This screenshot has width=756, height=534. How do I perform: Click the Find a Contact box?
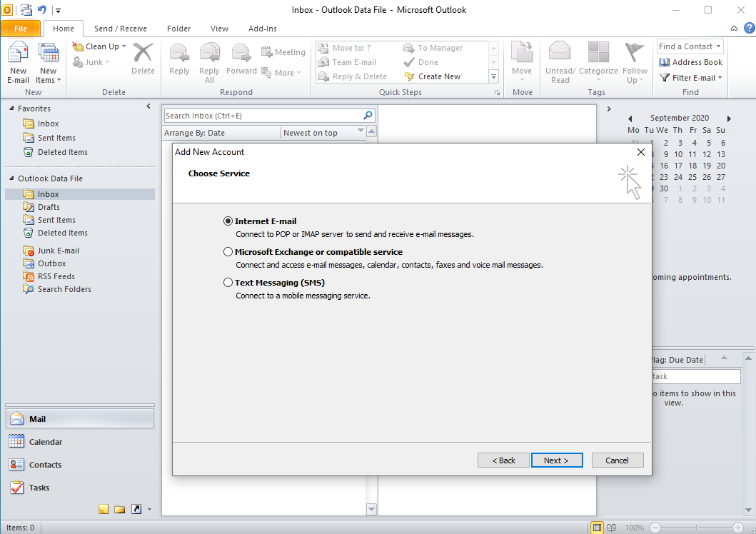[x=690, y=46]
